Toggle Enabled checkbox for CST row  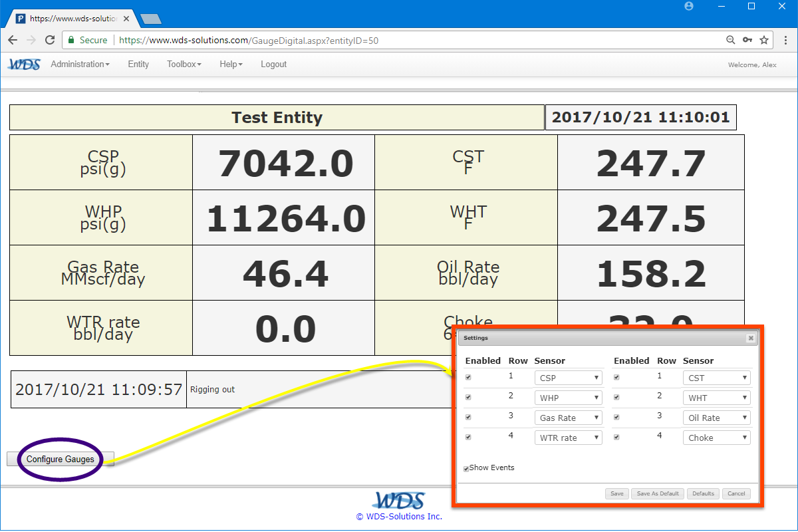(x=617, y=377)
